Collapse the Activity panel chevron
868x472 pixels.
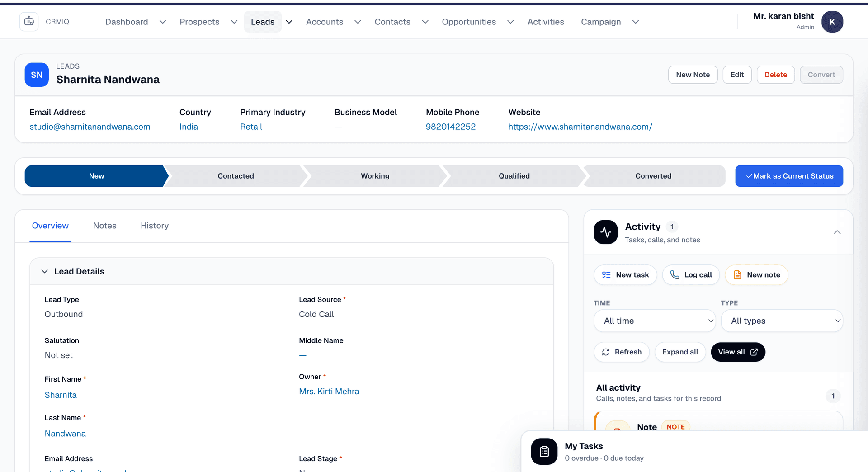tap(837, 232)
